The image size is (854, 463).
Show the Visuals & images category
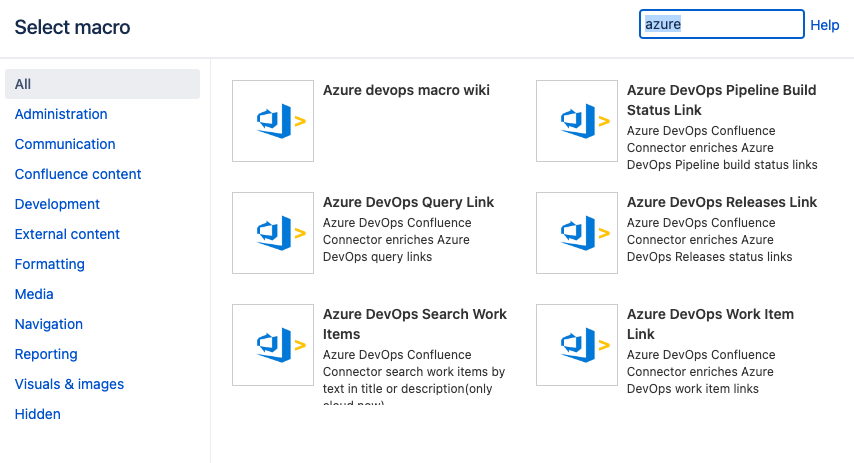(69, 384)
